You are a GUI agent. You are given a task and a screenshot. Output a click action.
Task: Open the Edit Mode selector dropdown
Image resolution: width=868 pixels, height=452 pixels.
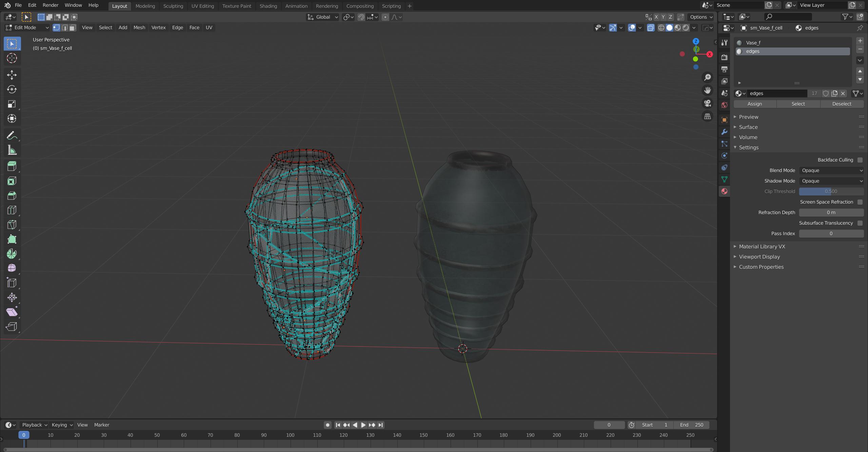click(x=27, y=27)
